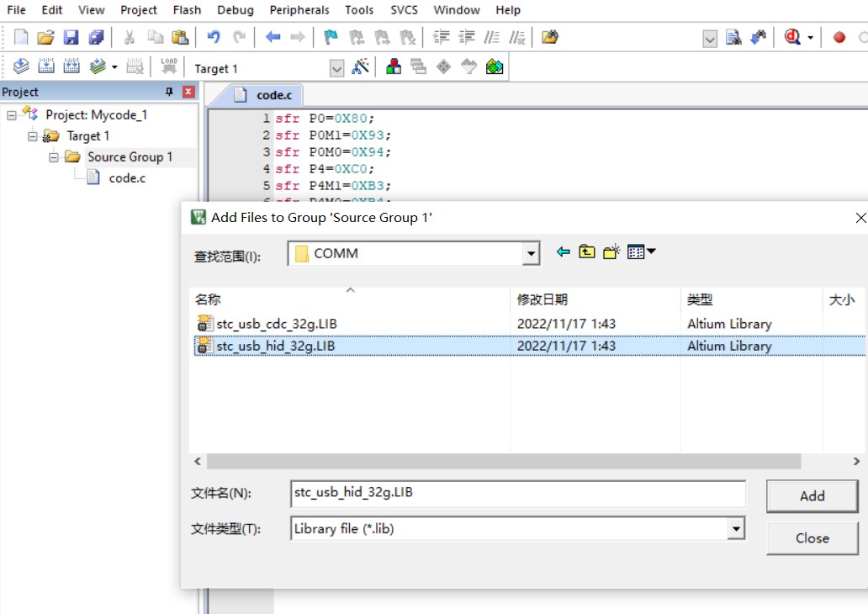Click the Rebuild all target files icon
Viewport: 868px width, 614px height.
pyautogui.click(x=71, y=67)
